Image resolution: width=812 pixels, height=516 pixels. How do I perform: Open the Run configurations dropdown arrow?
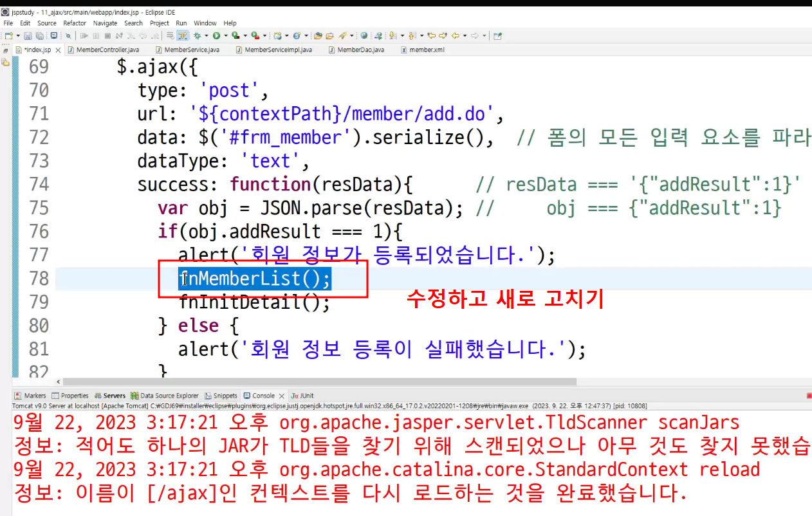(226, 35)
